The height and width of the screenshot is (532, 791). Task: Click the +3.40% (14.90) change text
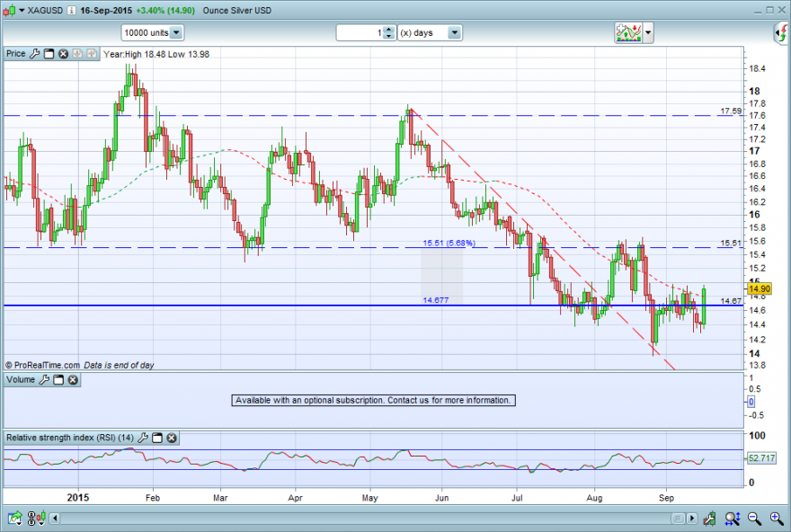click(165, 10)
